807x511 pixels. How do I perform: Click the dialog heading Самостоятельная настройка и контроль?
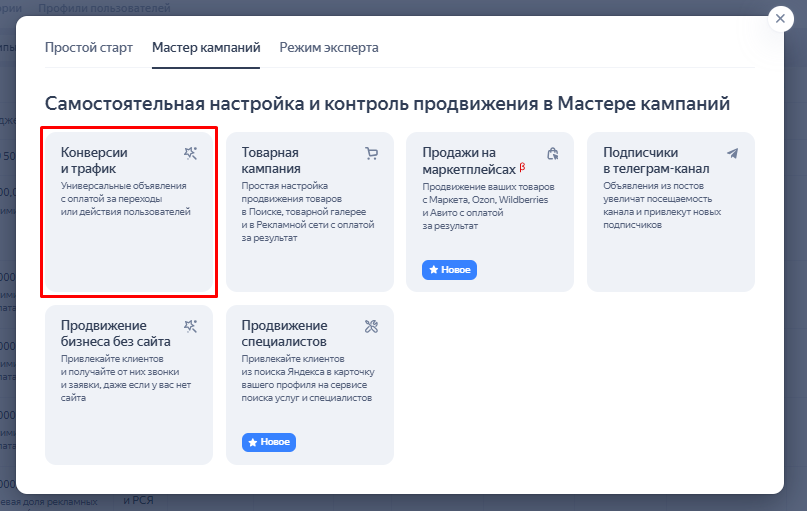coord(387,103)
